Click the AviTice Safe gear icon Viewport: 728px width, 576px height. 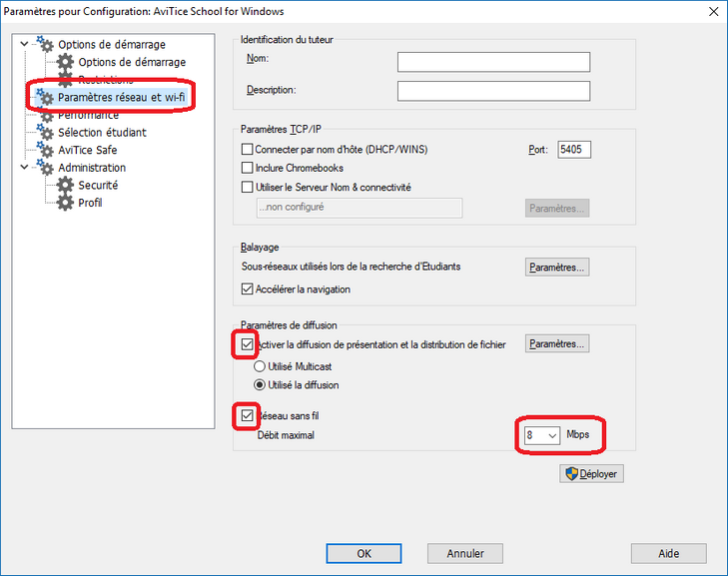pyautogui.click(x=45, y=150)
